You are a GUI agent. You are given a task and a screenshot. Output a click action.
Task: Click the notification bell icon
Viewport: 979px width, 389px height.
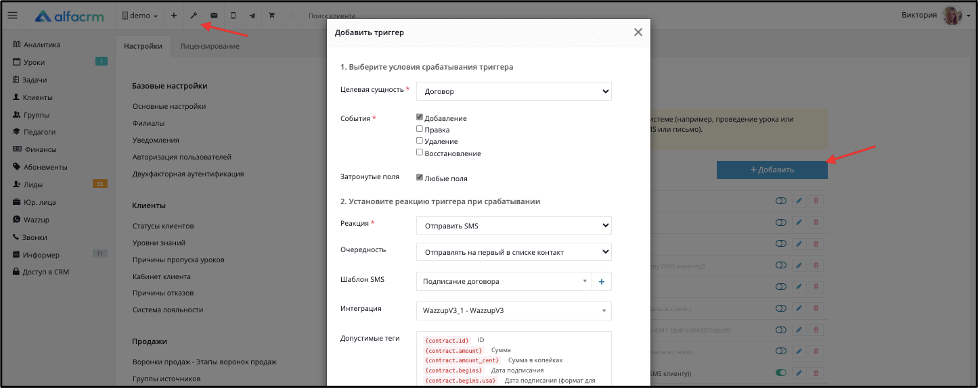[291, 16]
